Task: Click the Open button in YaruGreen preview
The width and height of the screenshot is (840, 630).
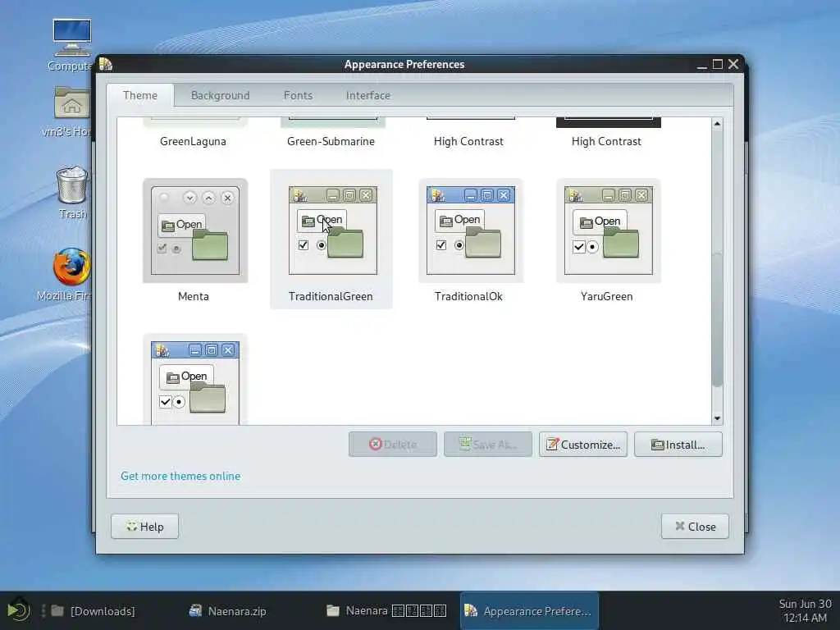Action: coord(600,221)
